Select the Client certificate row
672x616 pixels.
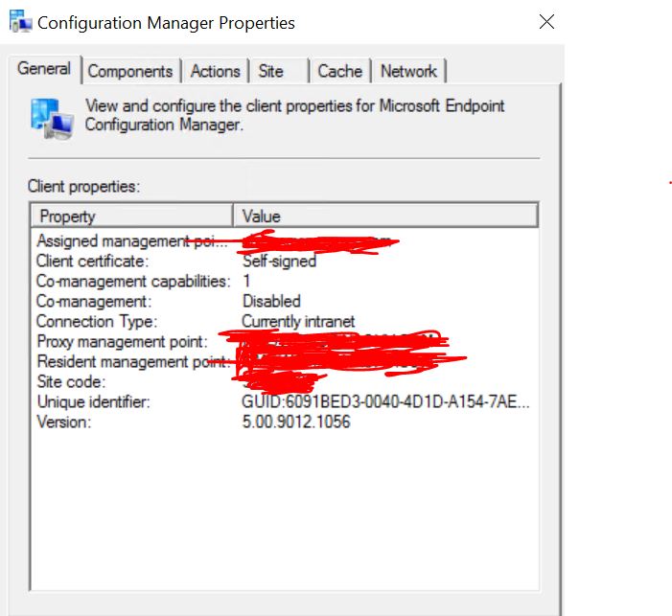[285, 262]
